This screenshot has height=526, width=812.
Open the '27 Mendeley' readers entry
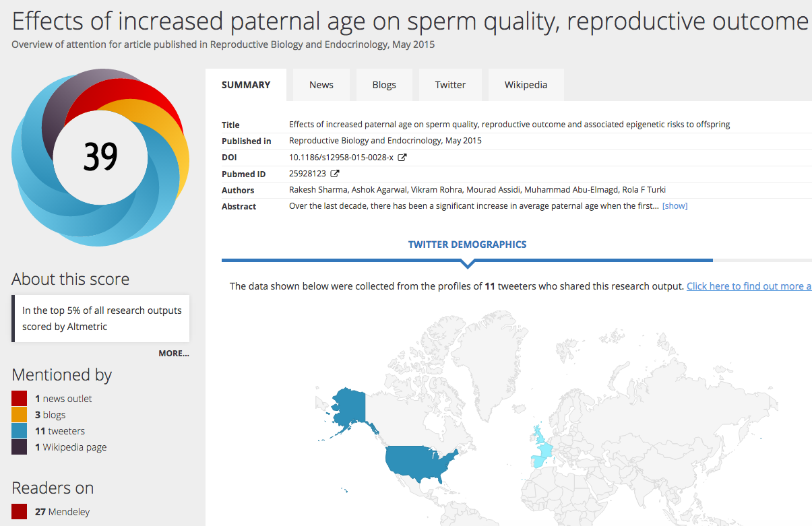[62, 512]
